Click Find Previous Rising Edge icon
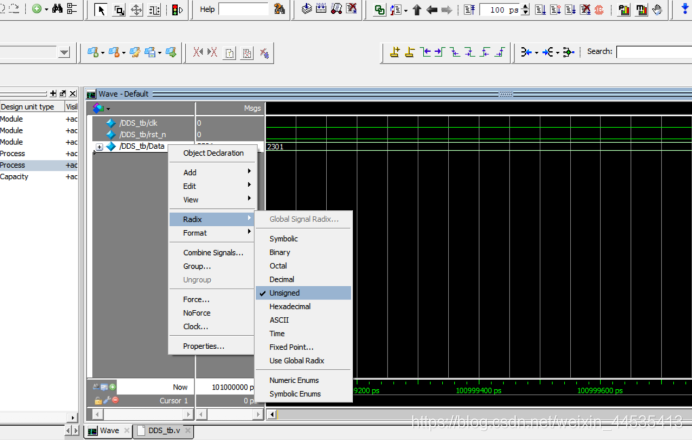The image size is (693, 441). pos(485,52)
